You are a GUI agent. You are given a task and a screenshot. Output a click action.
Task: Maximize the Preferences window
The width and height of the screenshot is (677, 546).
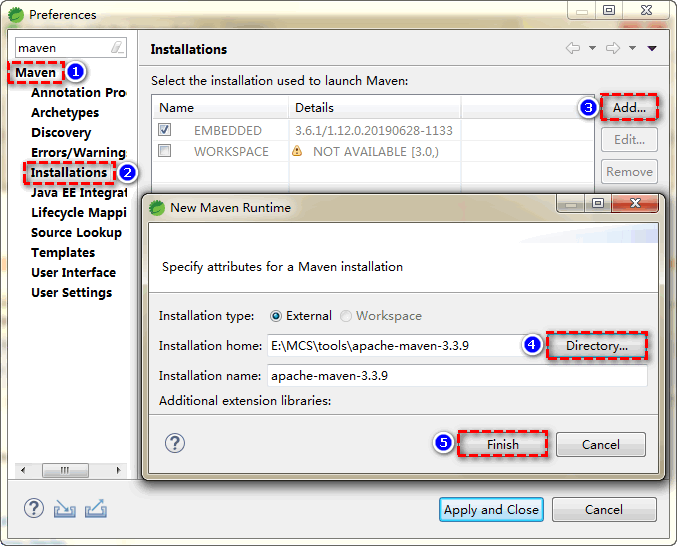coord(609,10)
